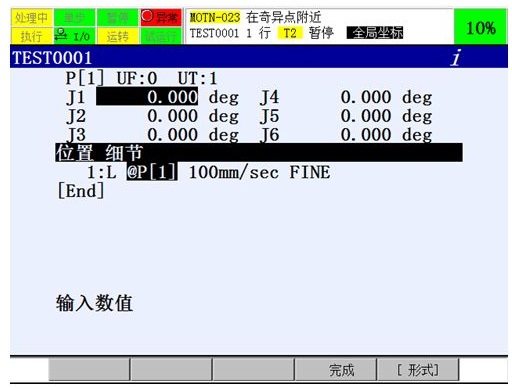Select the J5 angle value
Viewport: 512px width, 390px height.
(x=366, y=116)
